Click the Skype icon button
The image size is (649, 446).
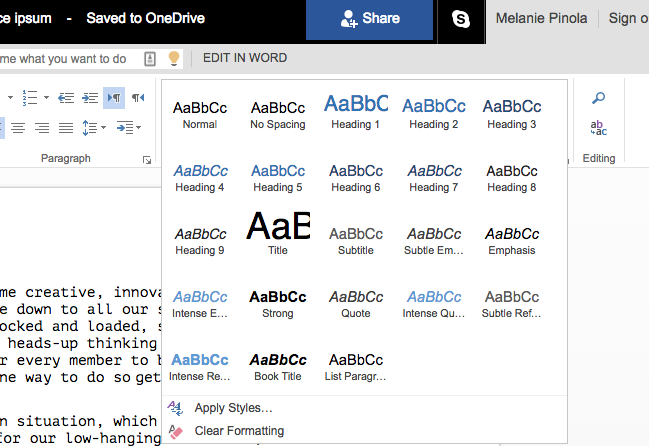460,19
